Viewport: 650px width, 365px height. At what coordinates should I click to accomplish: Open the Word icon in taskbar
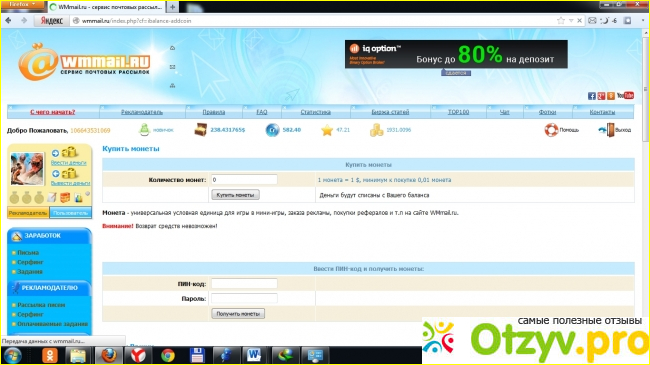click(x=254, y=355)
